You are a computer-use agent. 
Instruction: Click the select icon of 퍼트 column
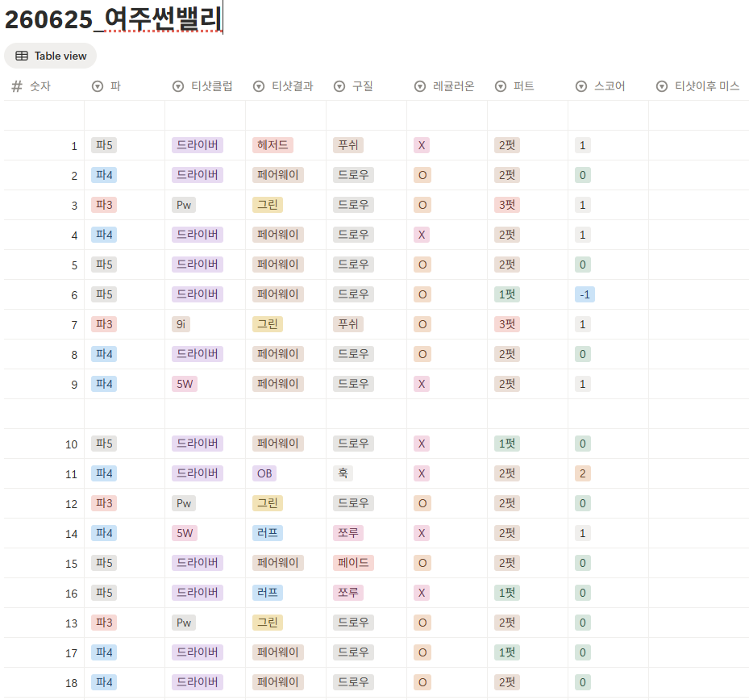point(501,86)
